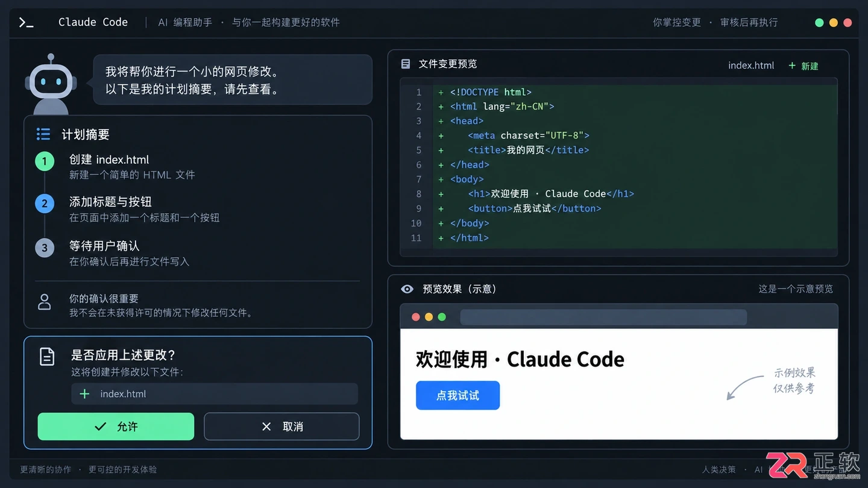868x488 pixels.
Task: Click the 计划摘要 heading
Action: 86,134
